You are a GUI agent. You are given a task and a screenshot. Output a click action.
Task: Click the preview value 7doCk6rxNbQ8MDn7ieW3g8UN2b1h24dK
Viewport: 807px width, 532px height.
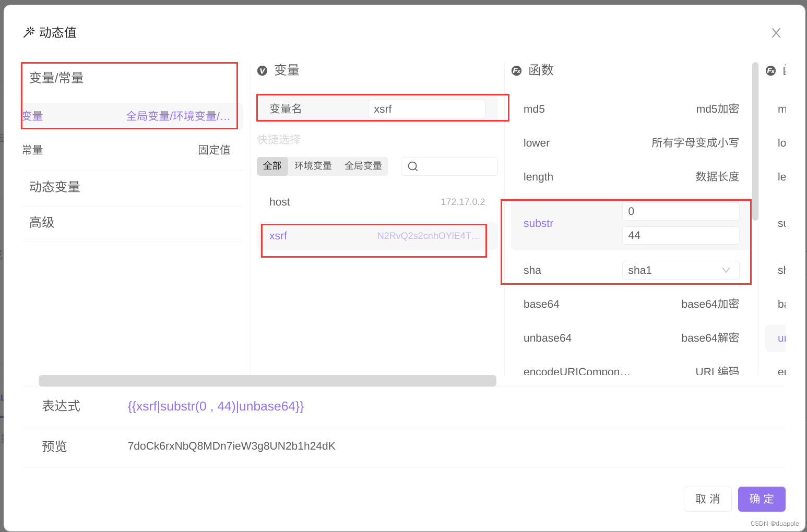[232, 446]
